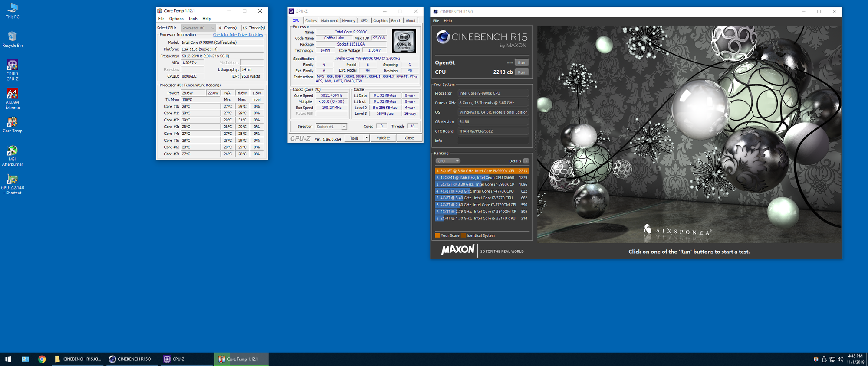Switch to CINEBENCH R15.0 app in taskbar
Screen dimensions: 868x366
132,359
